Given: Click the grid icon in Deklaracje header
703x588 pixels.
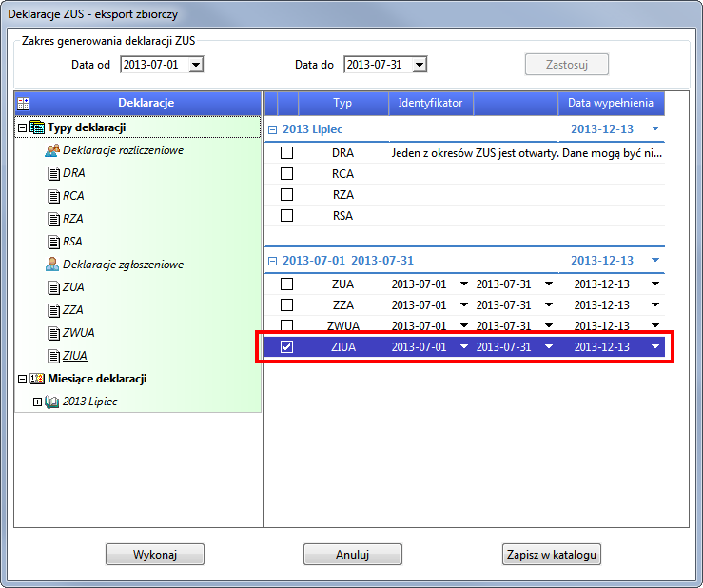Looking at the screenshot, I should tap(24, 103).
